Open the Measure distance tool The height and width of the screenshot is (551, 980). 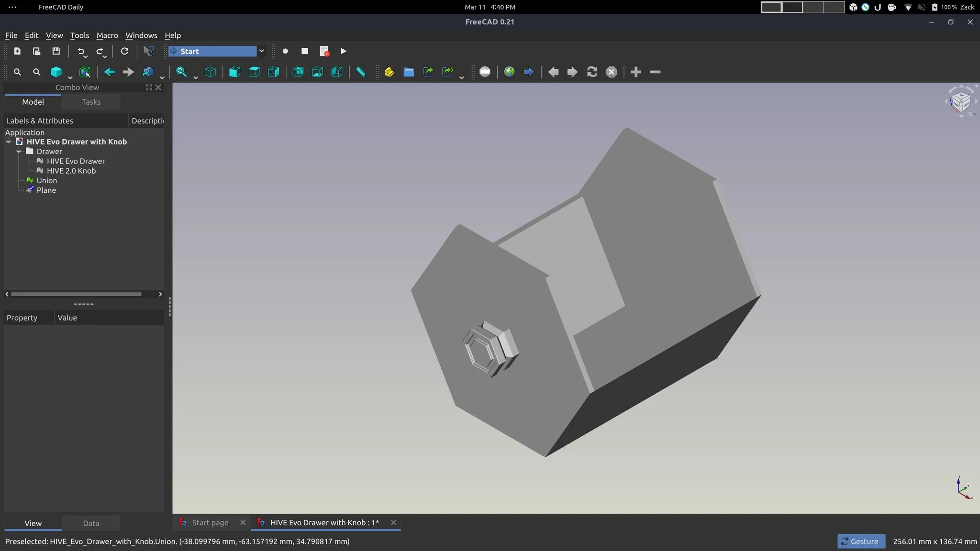click(360, 72)
